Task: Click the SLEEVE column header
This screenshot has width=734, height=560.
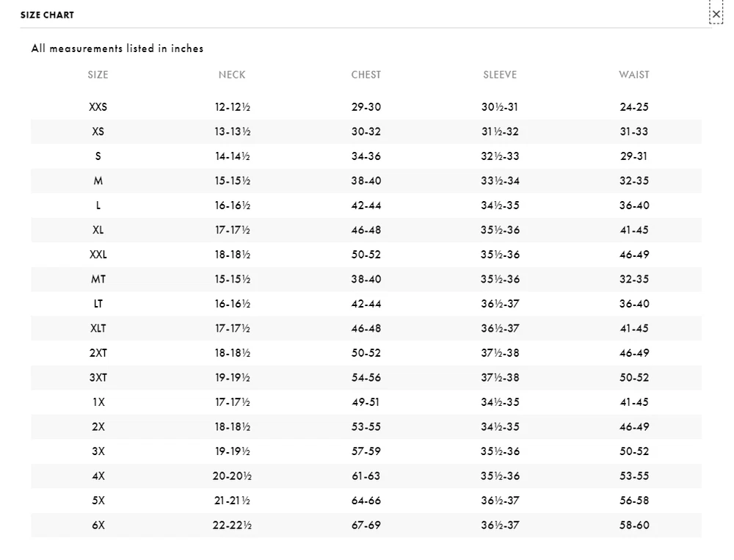Action: (x=500, y=75)
